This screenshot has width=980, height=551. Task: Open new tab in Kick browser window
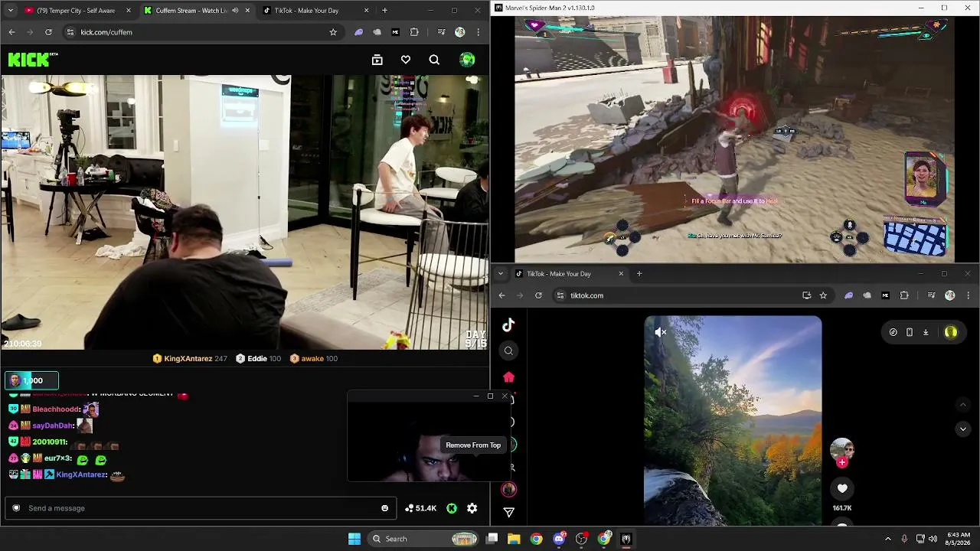[384, 11]
